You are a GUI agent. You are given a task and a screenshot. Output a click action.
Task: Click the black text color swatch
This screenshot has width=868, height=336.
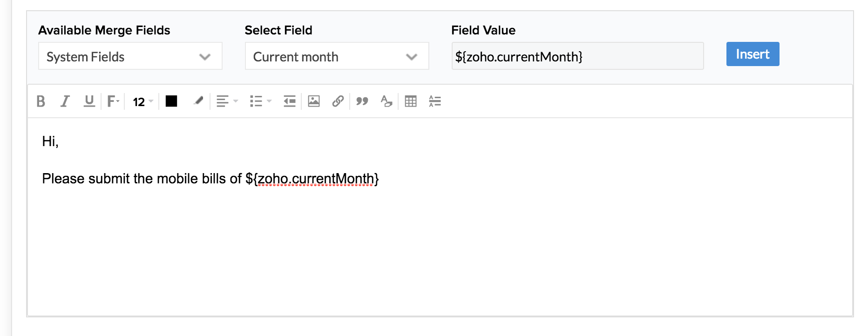171,101
